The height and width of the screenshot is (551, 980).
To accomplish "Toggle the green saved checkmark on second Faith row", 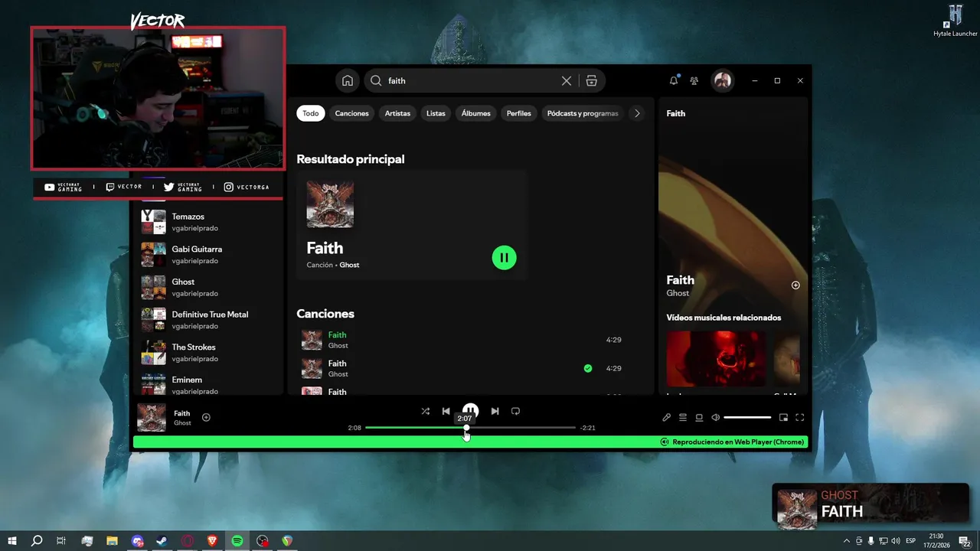I will (588, 368).
